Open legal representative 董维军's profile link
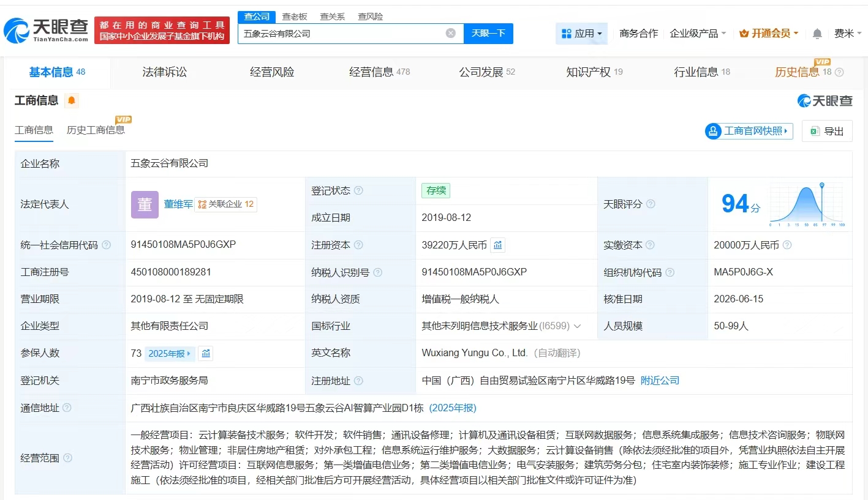The width and height of the screenshot is (868, 500). click(178, 204)
